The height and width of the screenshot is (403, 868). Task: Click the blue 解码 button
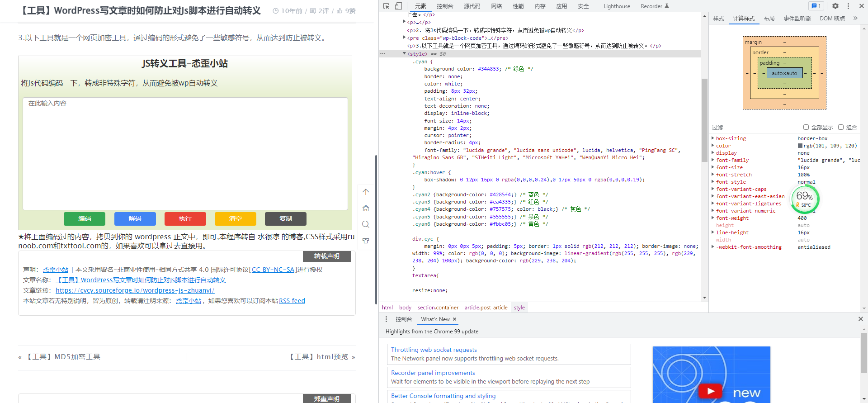(135, 219)
